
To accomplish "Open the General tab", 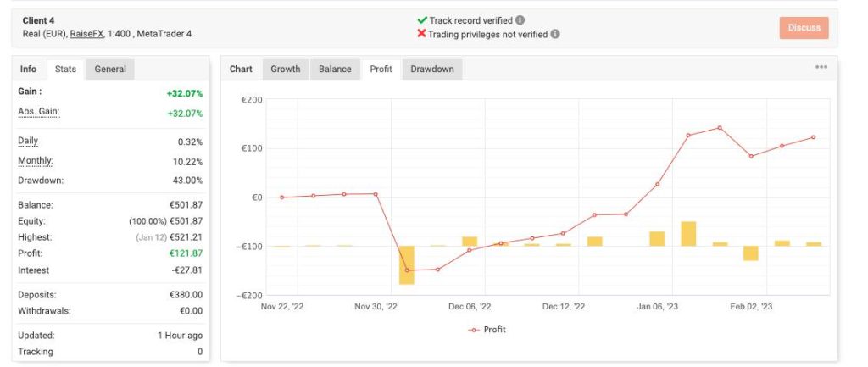I will (110, 70).
